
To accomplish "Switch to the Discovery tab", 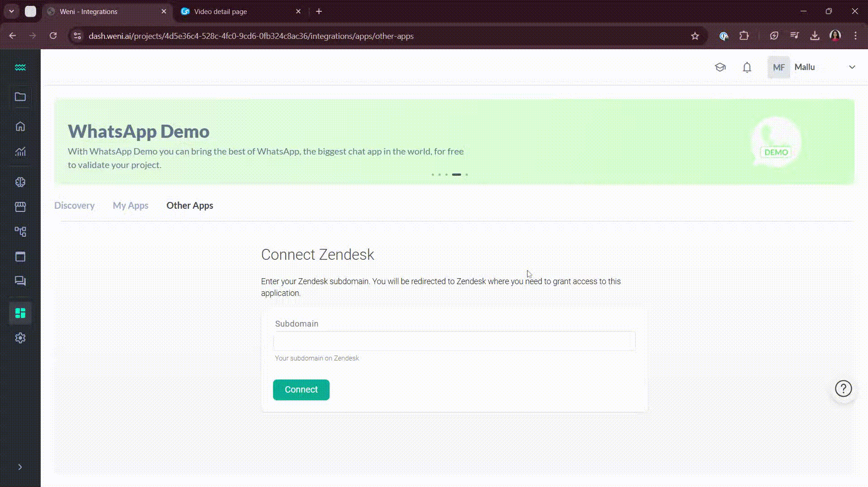I will [74, 205].
